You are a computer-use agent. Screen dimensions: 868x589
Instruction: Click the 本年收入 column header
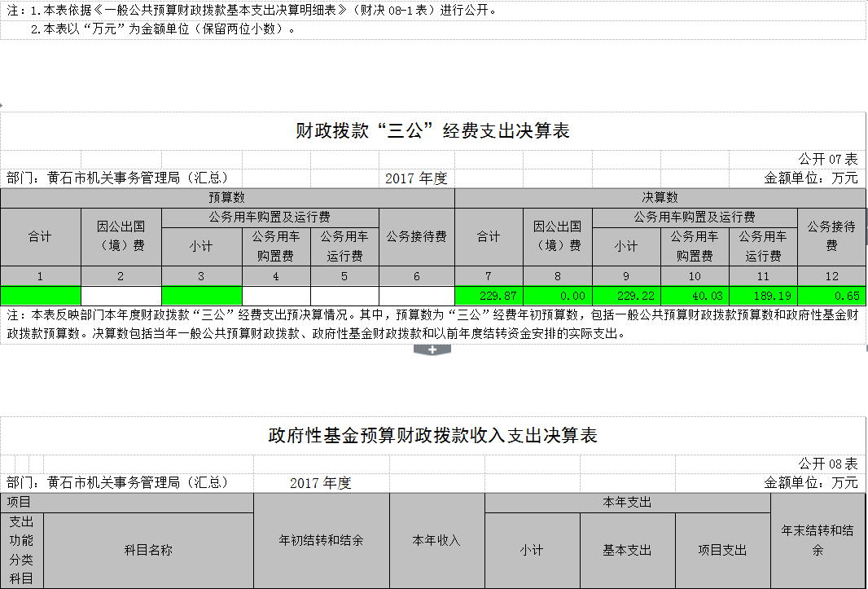tap(437, 540)
